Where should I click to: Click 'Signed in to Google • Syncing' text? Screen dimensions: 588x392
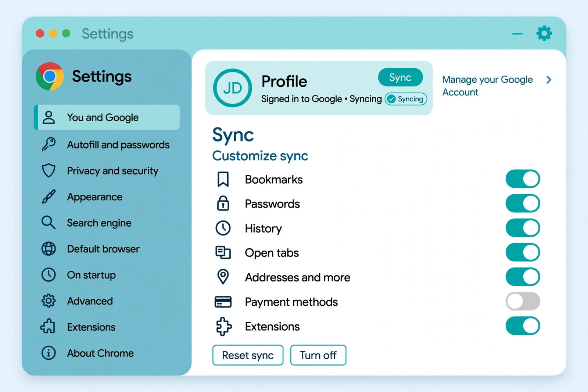pos(322,99)
